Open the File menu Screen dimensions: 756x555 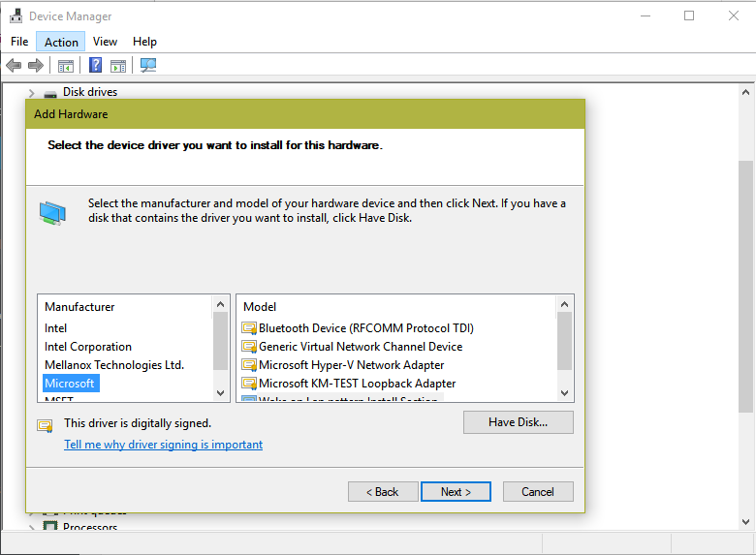pos(19,42)
